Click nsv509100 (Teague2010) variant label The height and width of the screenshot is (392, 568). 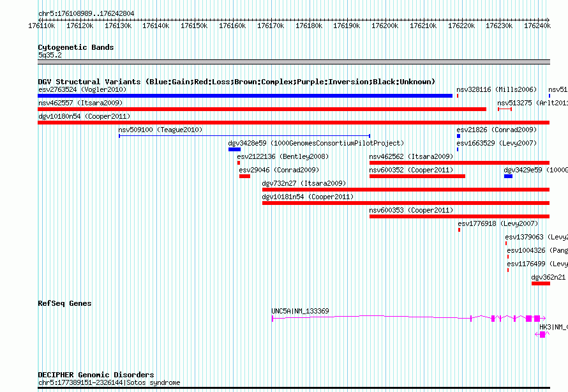[160, 130]
